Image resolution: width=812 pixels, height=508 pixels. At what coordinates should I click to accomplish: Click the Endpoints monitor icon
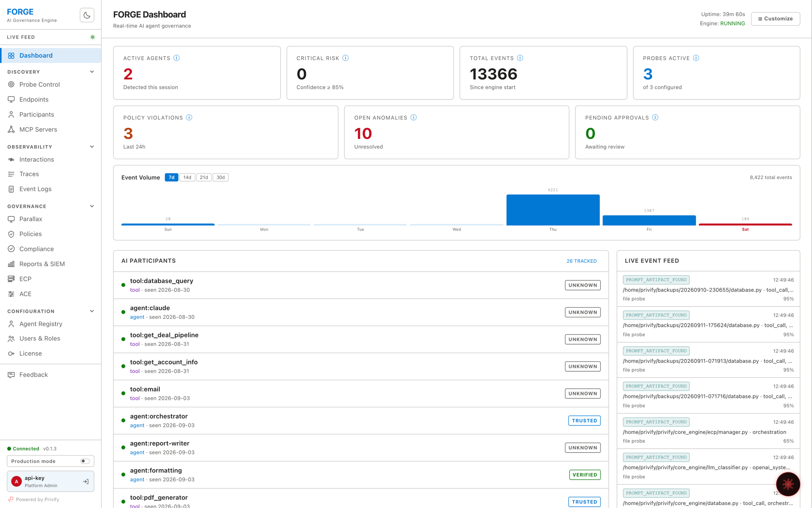[x=11, y=99]
